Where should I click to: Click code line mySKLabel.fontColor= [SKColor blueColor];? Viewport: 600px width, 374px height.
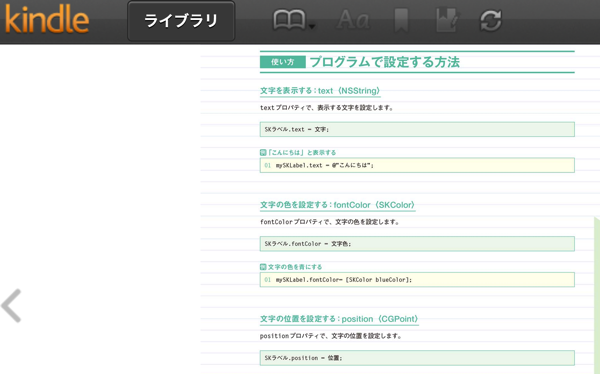click(x=417, y=279)
